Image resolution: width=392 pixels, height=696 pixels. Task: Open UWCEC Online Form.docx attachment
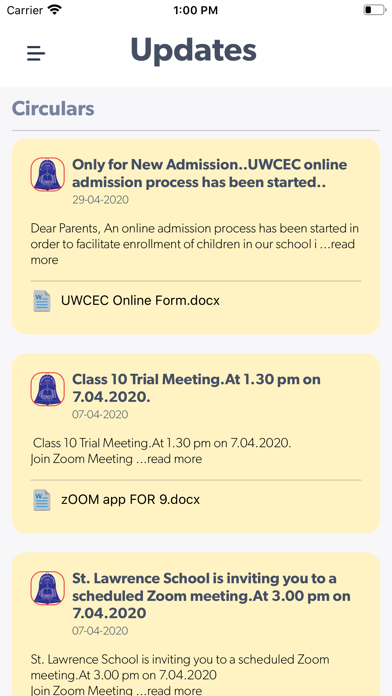(140, 301)
